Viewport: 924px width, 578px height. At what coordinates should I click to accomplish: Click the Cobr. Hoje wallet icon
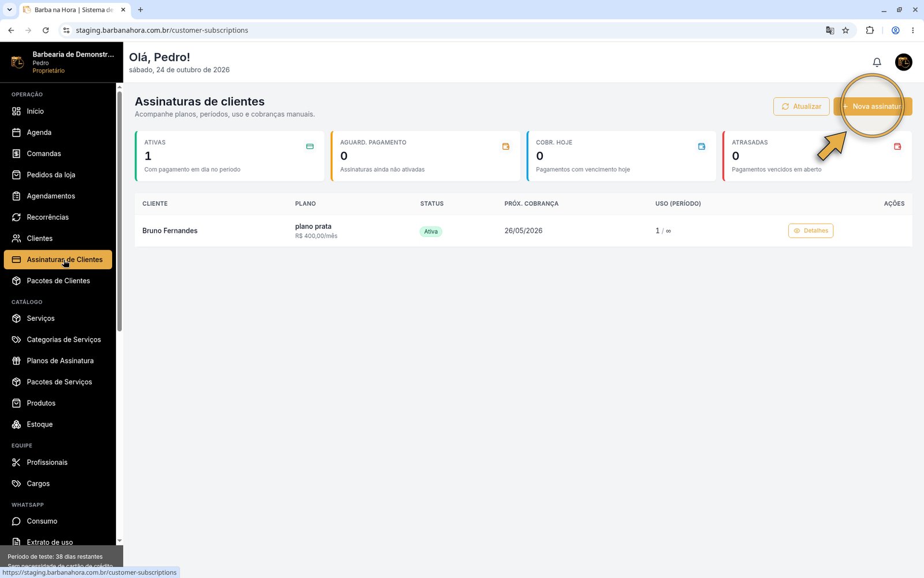tap(702, 147)
